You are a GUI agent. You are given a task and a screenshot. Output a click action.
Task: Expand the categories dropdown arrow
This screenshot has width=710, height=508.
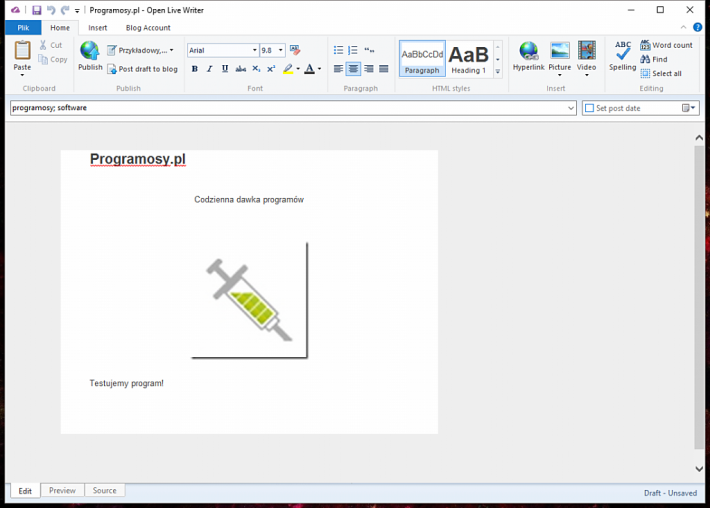click(571, 108)
